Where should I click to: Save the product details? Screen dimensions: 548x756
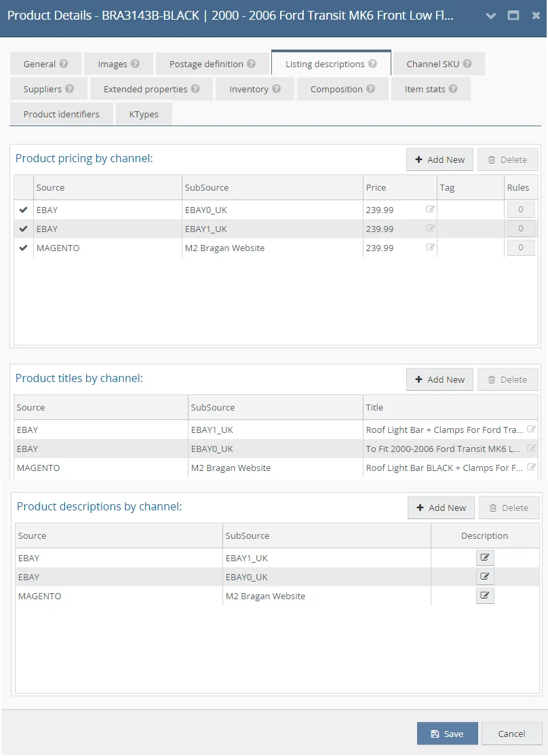click(447, 734)
